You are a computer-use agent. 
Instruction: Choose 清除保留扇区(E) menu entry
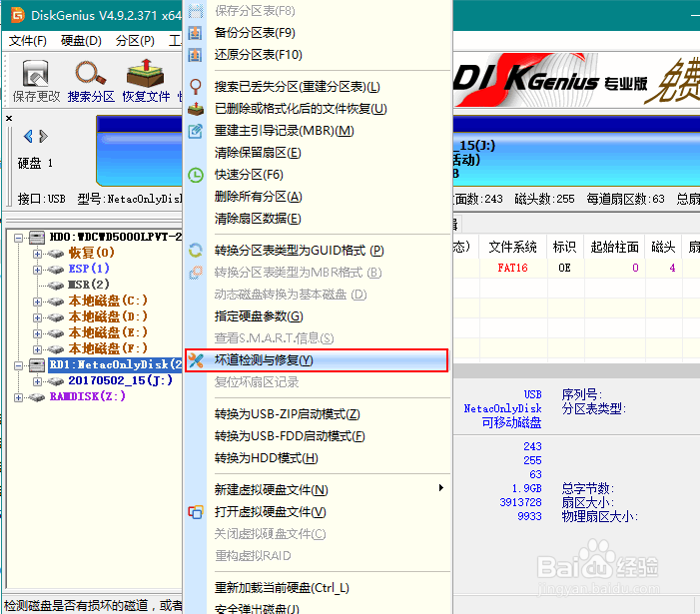[258, 153]
